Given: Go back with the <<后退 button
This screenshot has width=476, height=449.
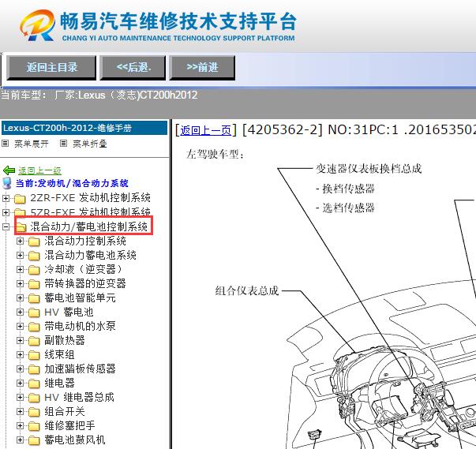Looking at the screenshot, I should coord(133,68).
